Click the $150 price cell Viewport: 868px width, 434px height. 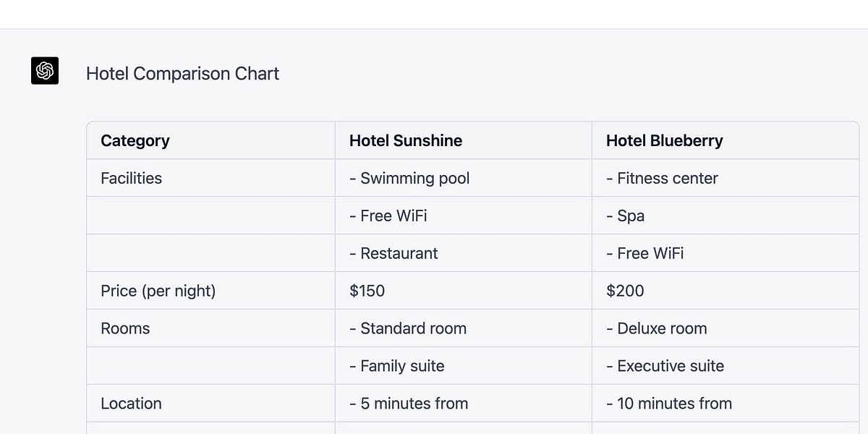tap(367, 291)
